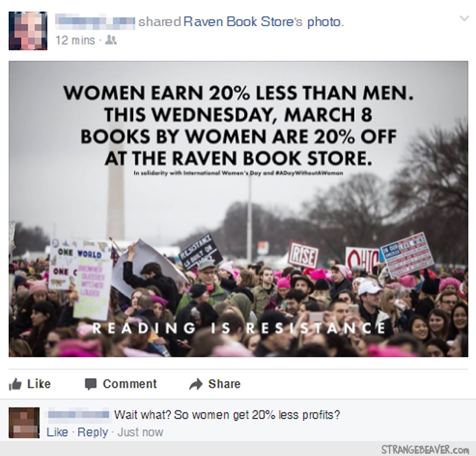Open the poster's blurred profile picture
Viewport: 476px width, 456px height.
[x=28, y=30]
